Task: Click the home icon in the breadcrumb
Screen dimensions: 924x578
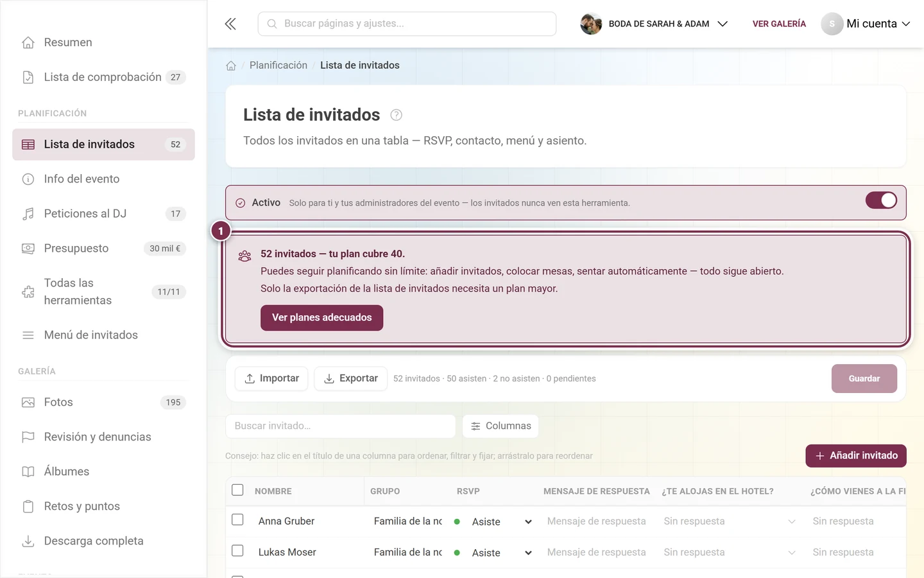Action: click(x=231, y=66)
